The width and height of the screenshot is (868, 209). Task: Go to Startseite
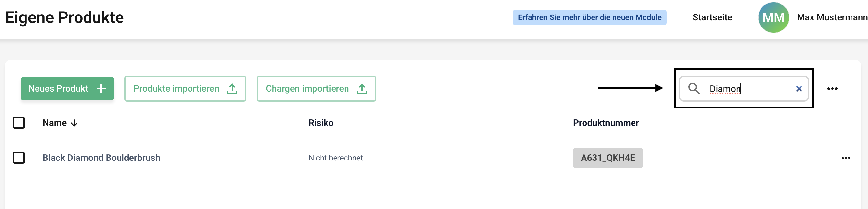(712, 17)
